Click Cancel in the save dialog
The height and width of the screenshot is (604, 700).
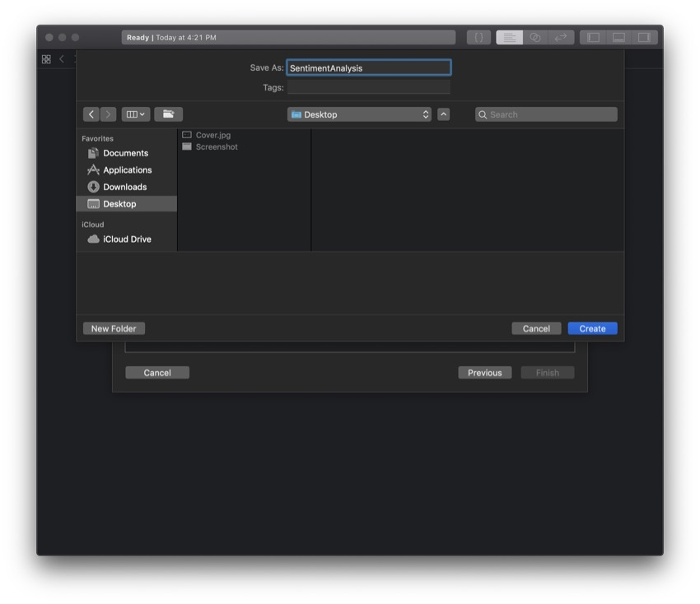point(536,329)
